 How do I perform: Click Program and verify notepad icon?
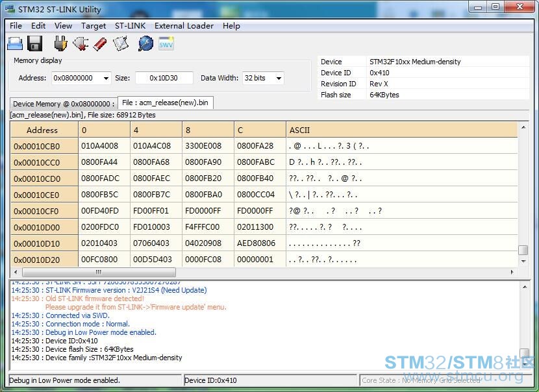tap(121, 43)
